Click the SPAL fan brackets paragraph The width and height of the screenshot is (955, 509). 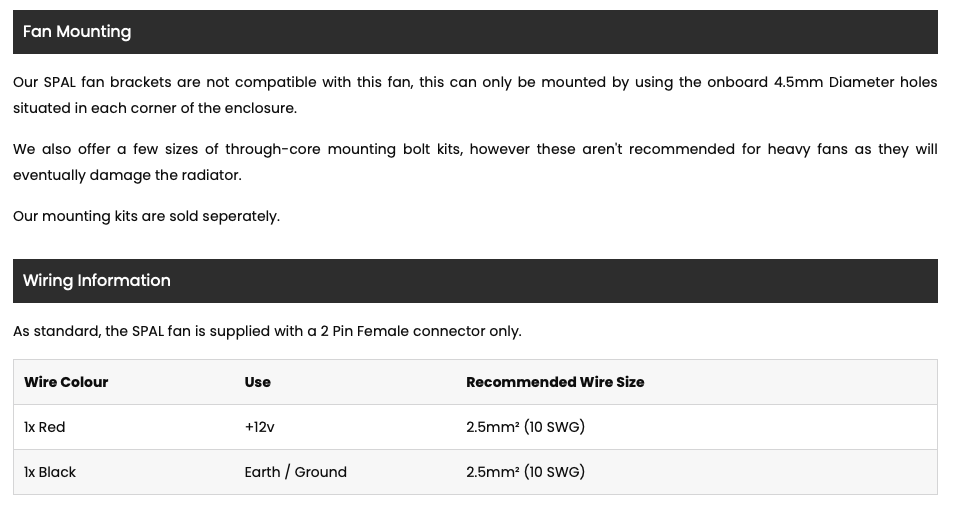[x=475, y=95]
